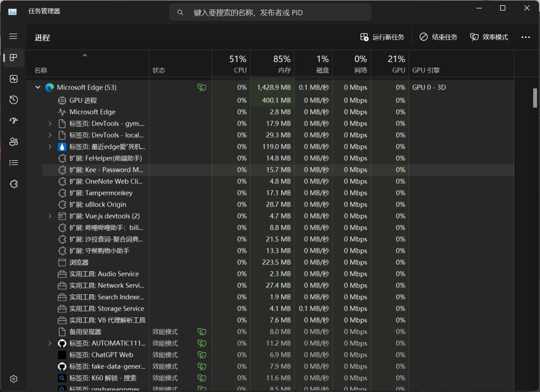Click the 运行新任务 button
The height and width of the screenshot is (392, 540).
tap(382, 37)
